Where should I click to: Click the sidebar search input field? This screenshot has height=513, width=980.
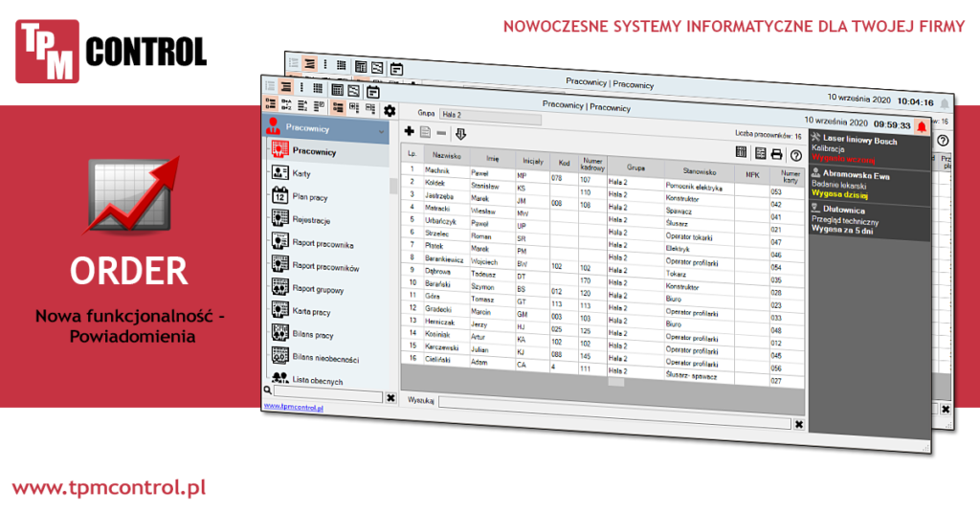[328, 393]
